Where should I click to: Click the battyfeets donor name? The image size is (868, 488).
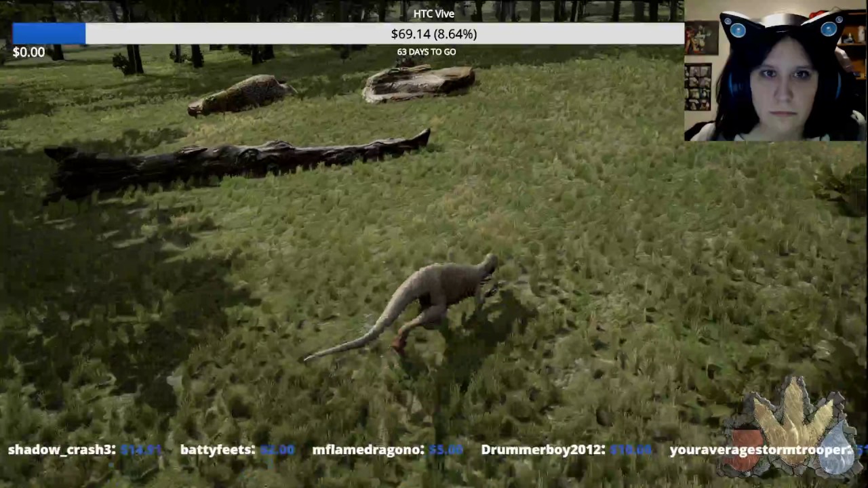(x=218, y=449)
